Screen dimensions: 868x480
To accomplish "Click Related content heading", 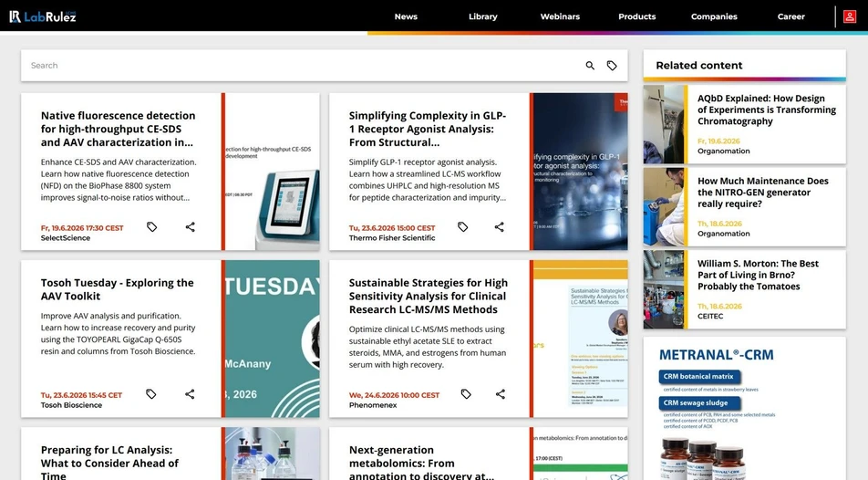I will (699, 66).
